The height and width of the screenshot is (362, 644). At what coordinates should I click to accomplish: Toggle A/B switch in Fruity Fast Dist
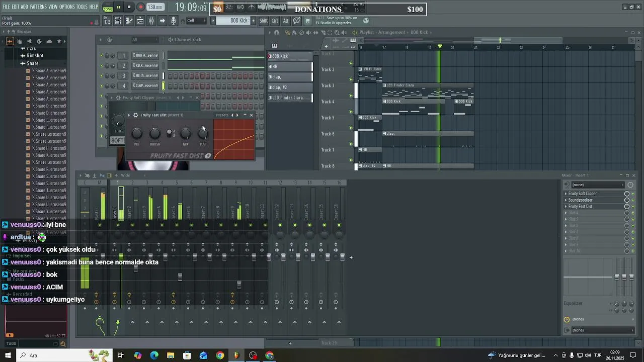coord(170,133)
